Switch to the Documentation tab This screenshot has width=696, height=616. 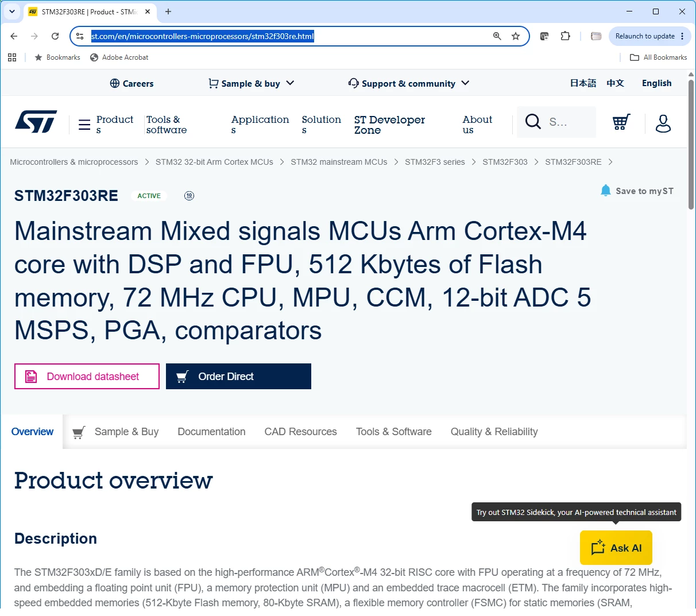211,432
